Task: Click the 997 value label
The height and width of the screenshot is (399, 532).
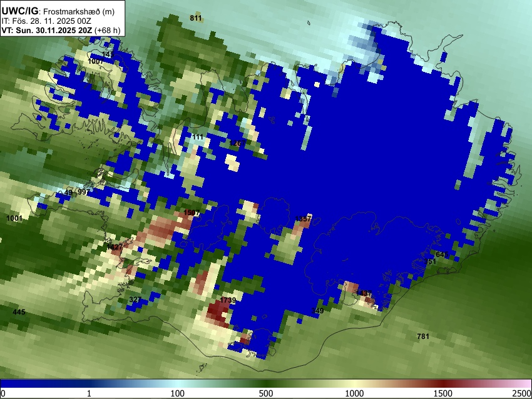Action: (83, 192)
